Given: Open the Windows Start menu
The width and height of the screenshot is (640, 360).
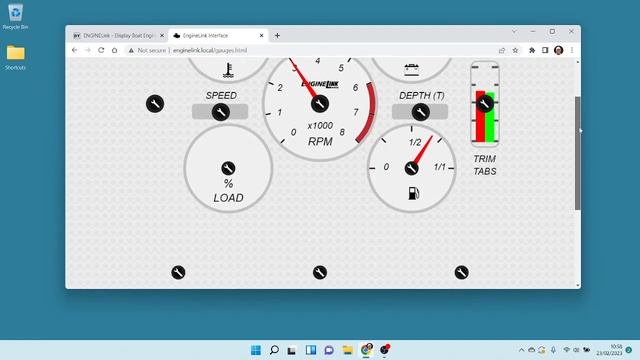Looking at the screenshot, I should [x=256, y=350].
